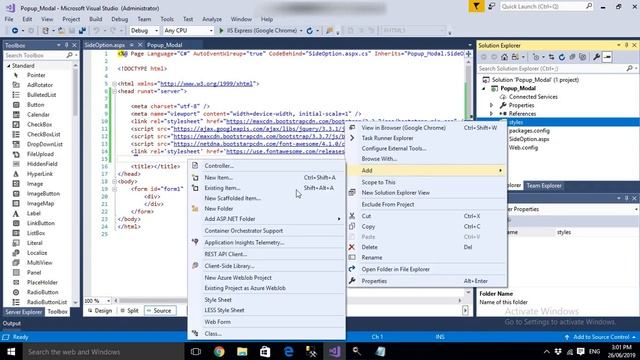Click the browser refresh icon in toolbar
640x360 pixels.
309,31
